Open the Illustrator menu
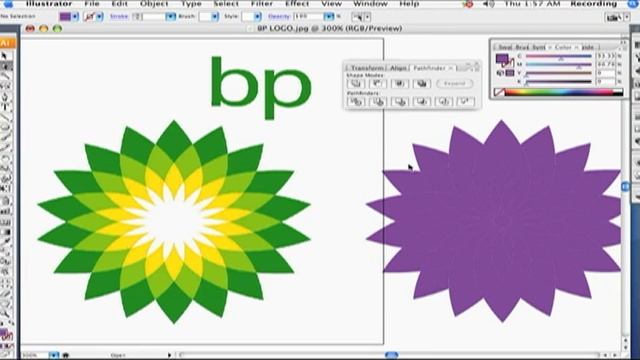The image size is (640, 360). tap(49, 4)
